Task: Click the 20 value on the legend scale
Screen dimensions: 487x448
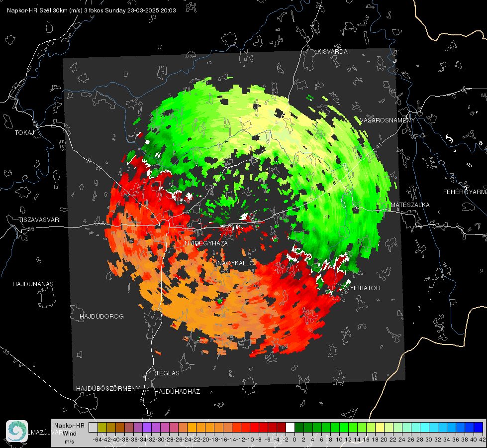Action: [384, 440]
